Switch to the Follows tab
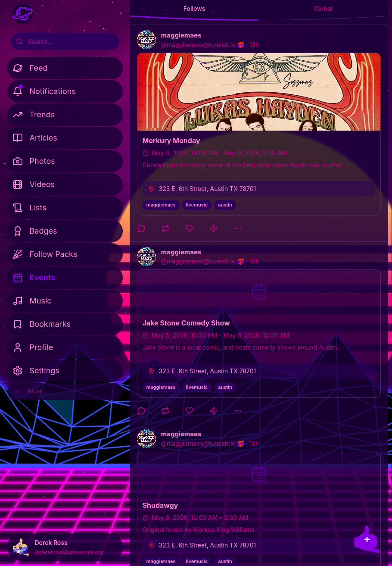 pyautogui.click(x=194, y=9)
